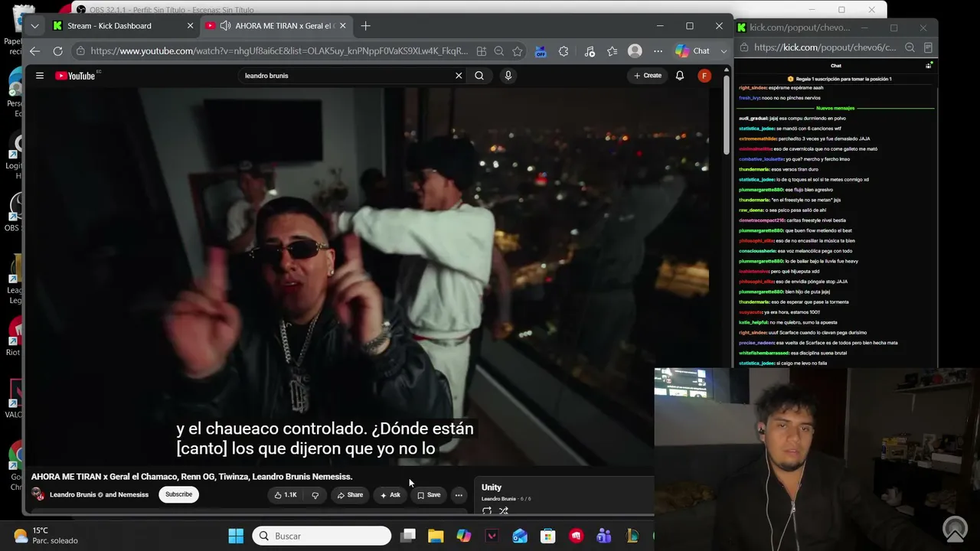Select the AHORA ME TIRAN YouTube tab
This screenshot has height=551, width=980.
coord(276,26)
